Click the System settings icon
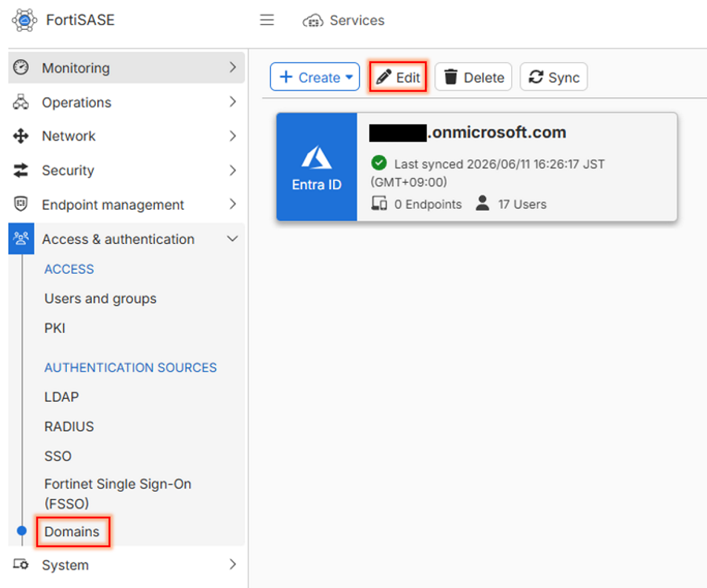707x588 pixels. (21, 564)
